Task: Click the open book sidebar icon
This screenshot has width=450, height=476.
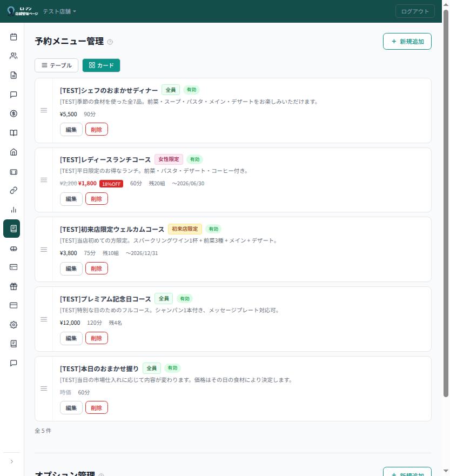Action: coord(14,133)
